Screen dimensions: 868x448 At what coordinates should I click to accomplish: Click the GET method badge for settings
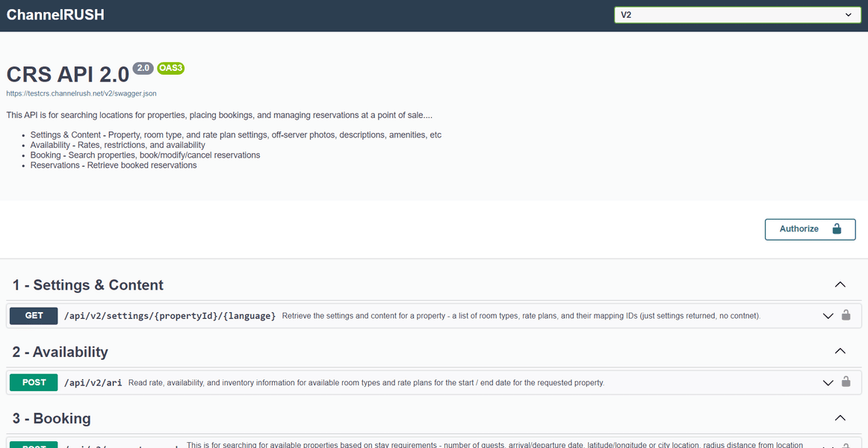click(34, 316)
